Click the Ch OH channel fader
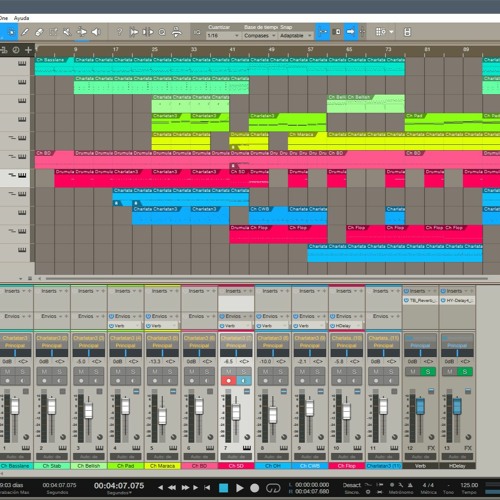Image resolution: width=500 pixels, height=500 pixels. pyautogui.click(x=273, y=416)
